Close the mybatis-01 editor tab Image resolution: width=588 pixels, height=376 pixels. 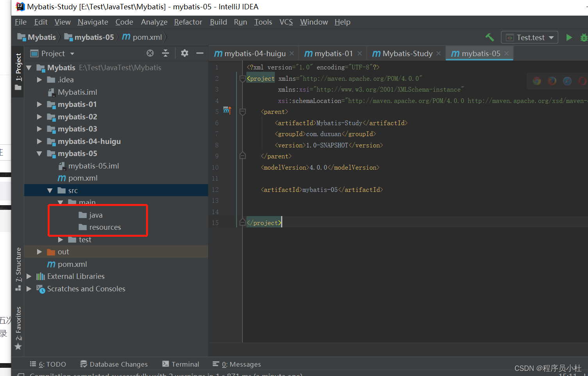tap(360, 53)
